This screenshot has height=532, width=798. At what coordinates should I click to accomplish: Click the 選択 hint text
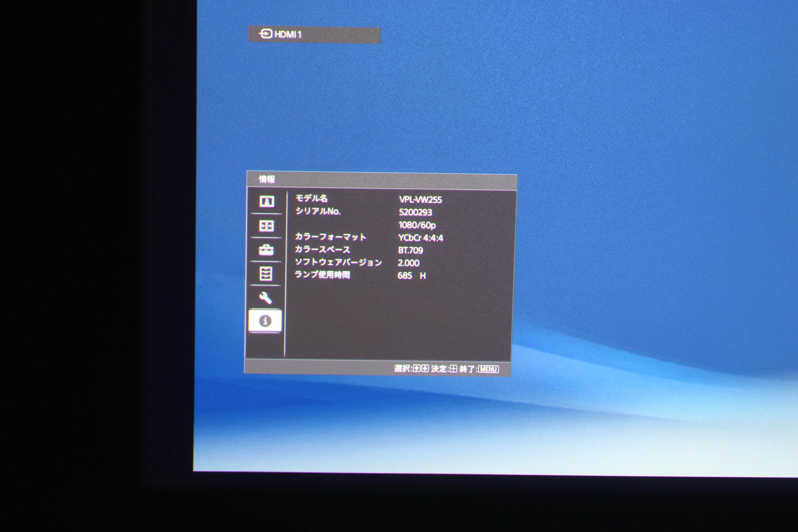402,369
